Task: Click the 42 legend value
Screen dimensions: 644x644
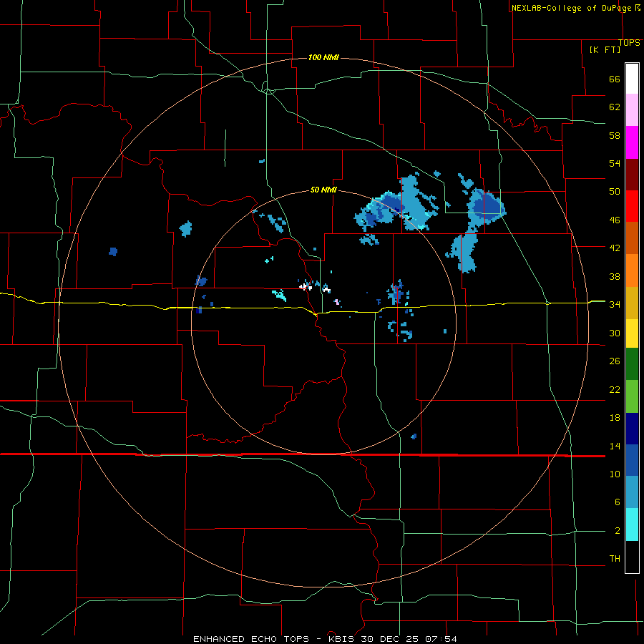Action: click(615, 248)
